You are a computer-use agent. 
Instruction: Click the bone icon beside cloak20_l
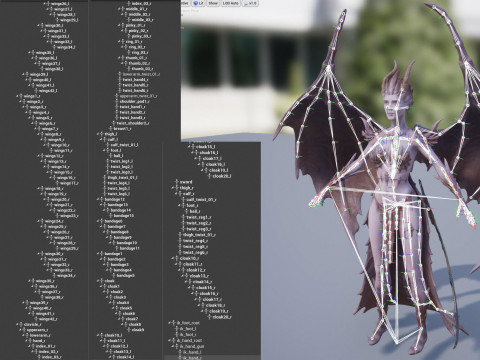coord(210,176)
